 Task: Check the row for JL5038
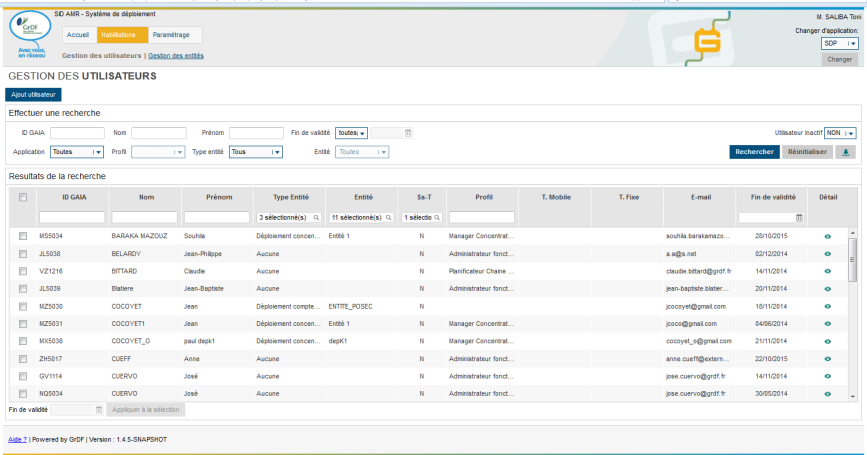coord(23,254)
